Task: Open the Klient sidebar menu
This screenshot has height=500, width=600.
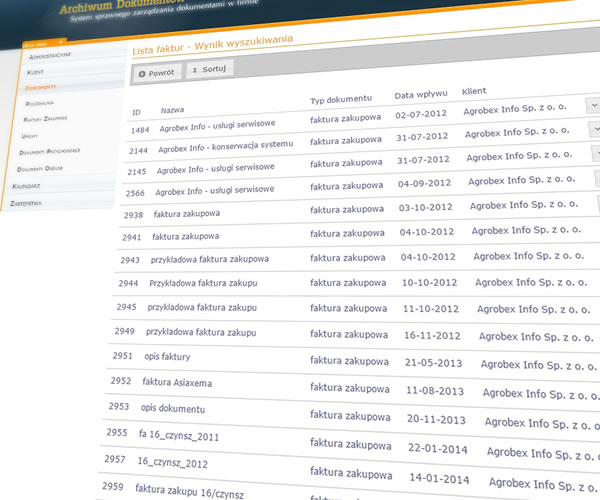Action: (x=35, y=72)
